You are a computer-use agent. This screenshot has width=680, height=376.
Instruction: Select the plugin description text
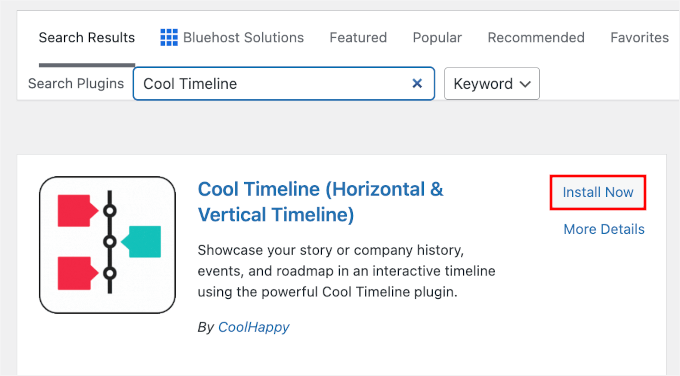347,271
